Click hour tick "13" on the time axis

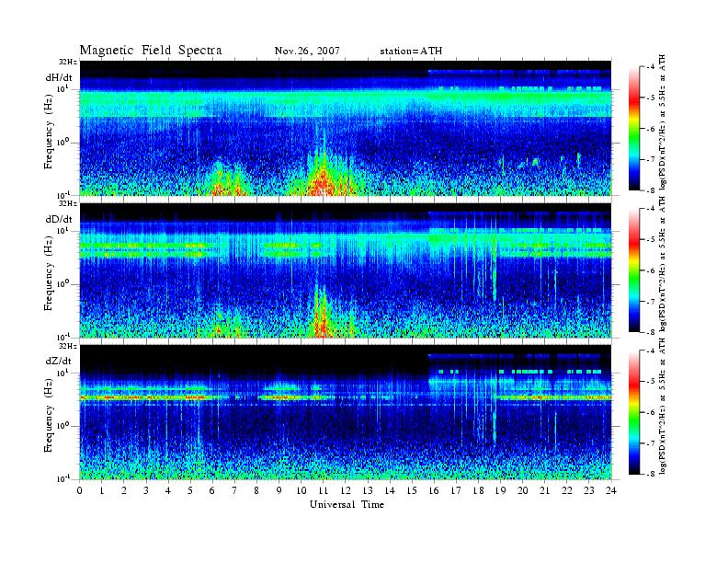click(x=368, y=491)
